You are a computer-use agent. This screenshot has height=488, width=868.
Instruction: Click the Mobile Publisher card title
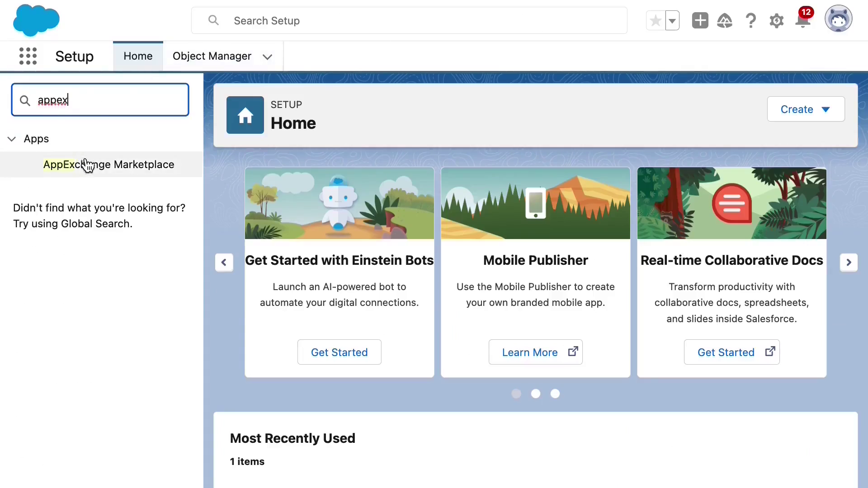point(535,260)
